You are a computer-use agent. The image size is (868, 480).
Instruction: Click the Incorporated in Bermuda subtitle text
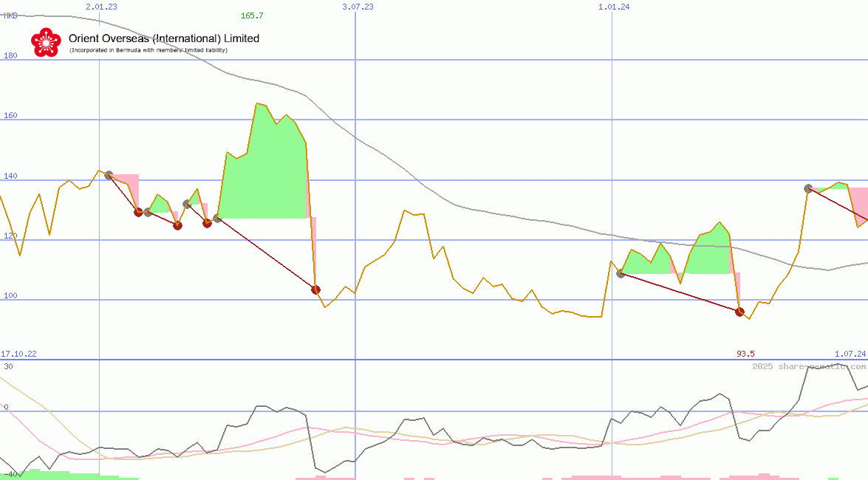point(148,50)
